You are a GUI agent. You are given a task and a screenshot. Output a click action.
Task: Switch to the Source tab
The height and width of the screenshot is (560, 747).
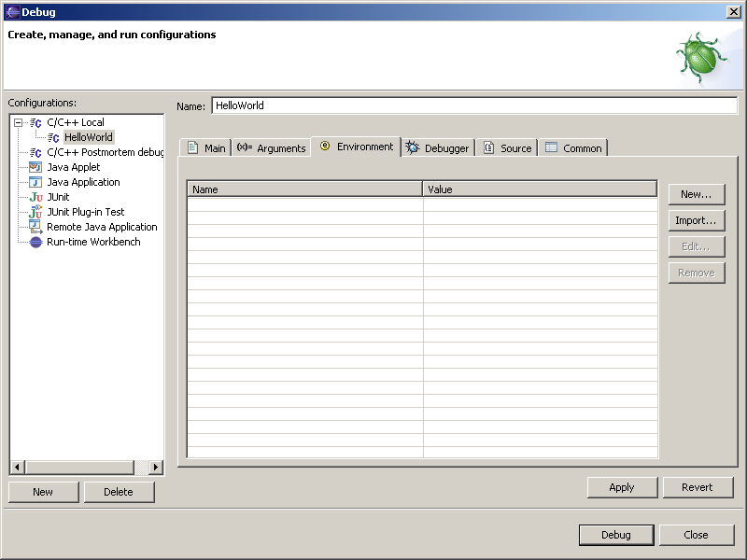coord(507,147)
